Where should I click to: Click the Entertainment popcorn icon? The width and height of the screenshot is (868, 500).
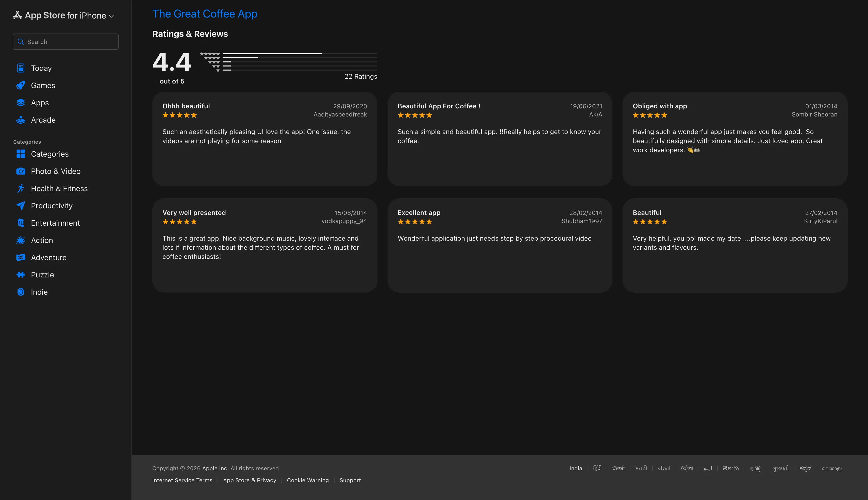(21, 223)
